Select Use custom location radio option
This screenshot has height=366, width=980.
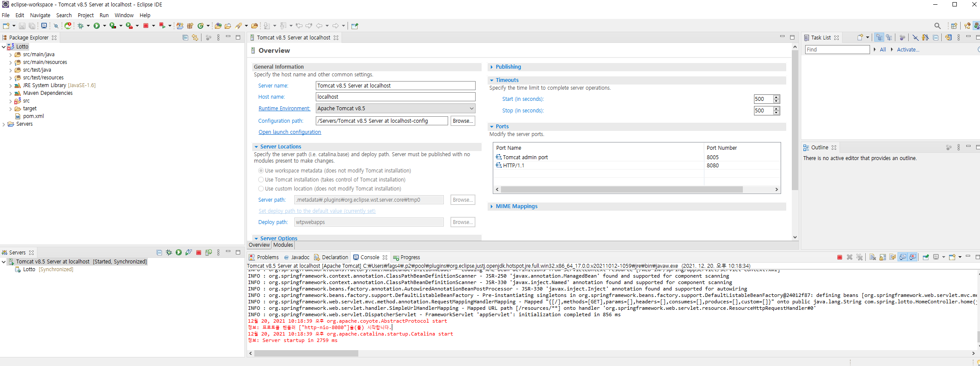point(261,189)
